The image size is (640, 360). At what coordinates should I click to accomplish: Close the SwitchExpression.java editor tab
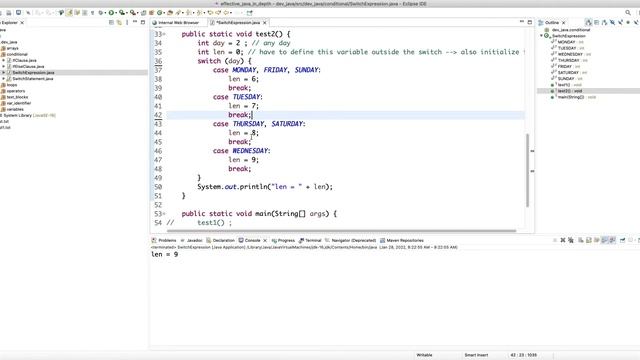tap(264, 23)
